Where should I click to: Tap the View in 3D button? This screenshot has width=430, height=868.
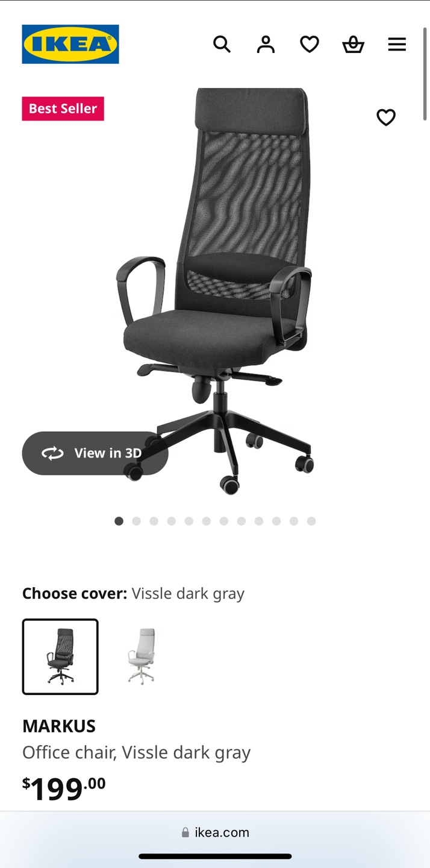click(x=95, y=453)
